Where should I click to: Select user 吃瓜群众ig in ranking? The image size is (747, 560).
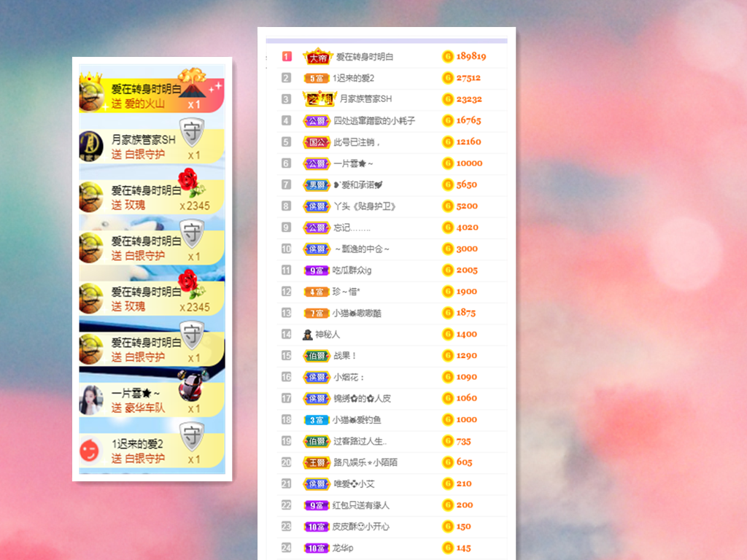[x=352, y=271]
